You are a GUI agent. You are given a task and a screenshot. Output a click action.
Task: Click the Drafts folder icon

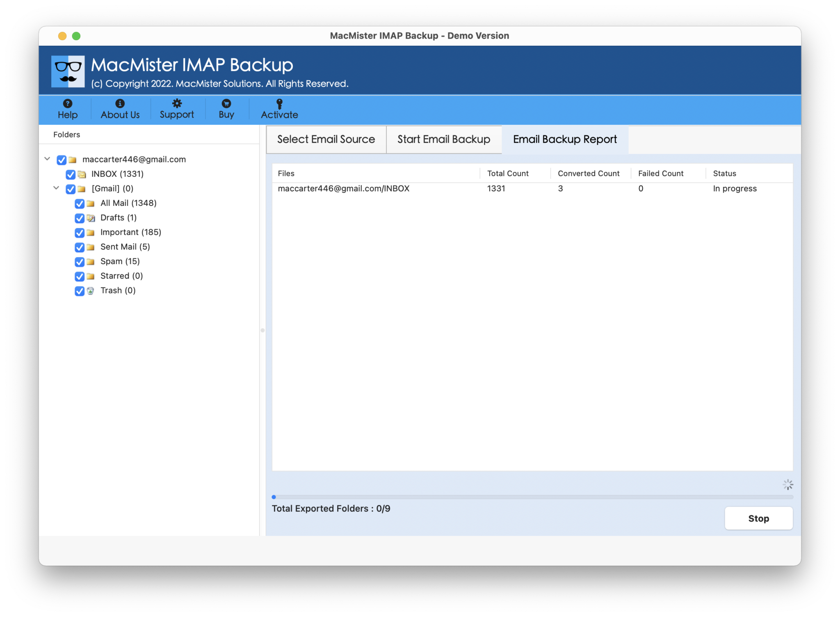(91, 218)
